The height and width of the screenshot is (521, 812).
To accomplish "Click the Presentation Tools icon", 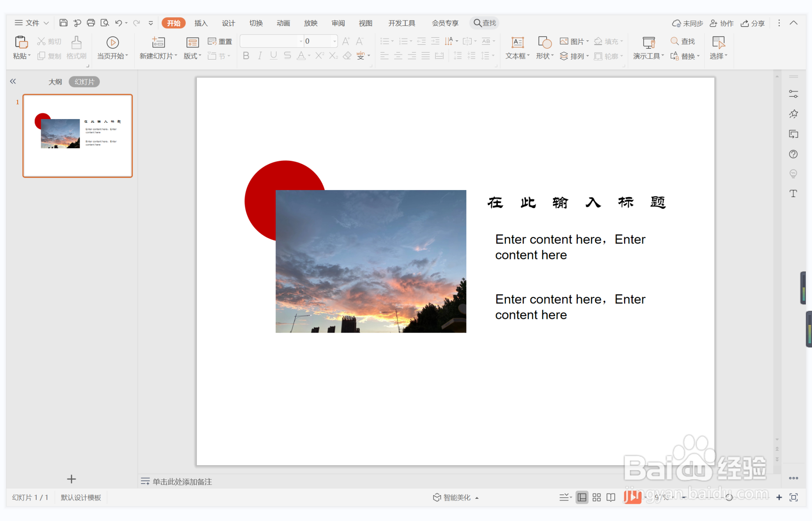I will point(648,43).
